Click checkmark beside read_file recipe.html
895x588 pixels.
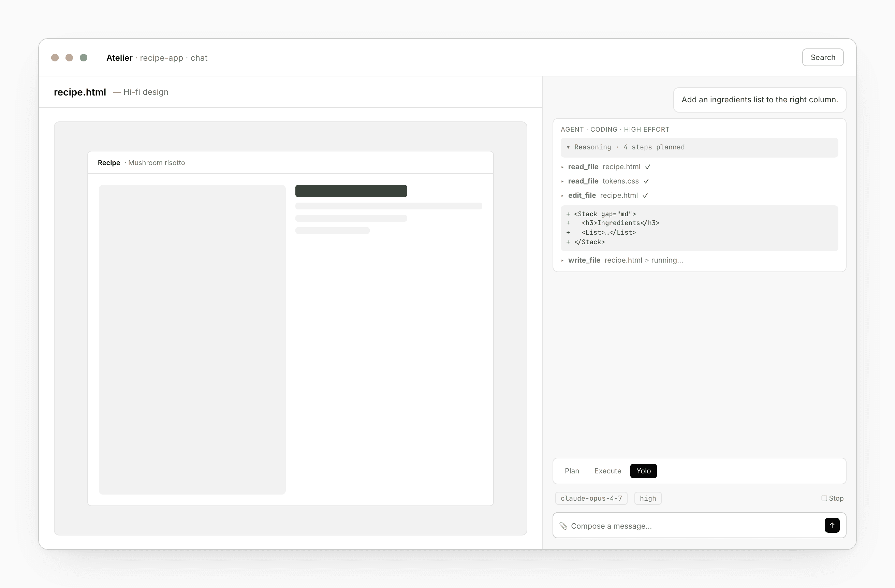[648, 167]
